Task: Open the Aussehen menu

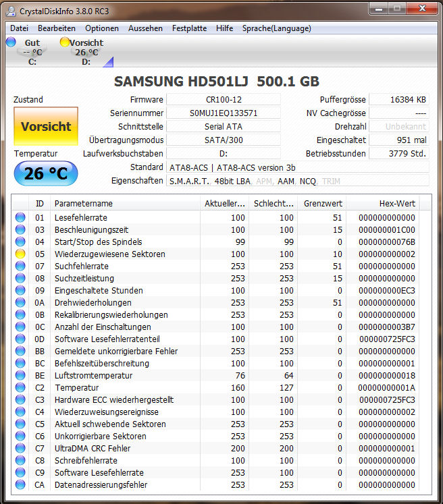Action: click(x=145, y=28)
